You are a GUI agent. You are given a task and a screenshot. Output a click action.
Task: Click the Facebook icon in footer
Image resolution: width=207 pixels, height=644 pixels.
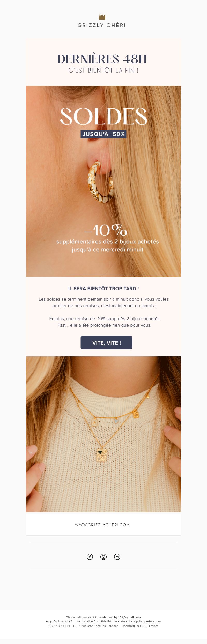(90, 557)
